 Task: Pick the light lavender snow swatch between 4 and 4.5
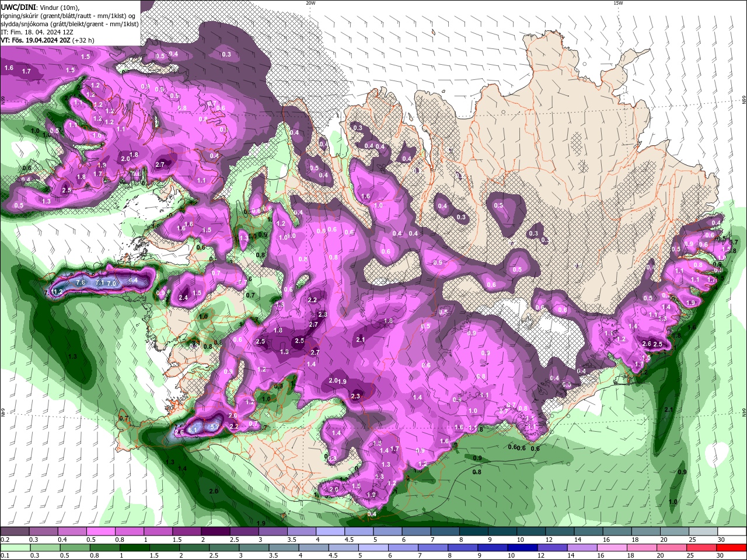coord(330,531)
